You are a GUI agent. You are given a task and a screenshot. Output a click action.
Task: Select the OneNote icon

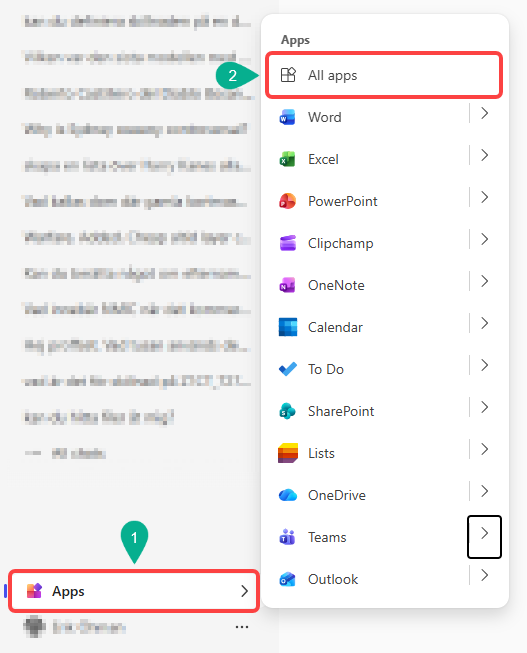(287, 285)
